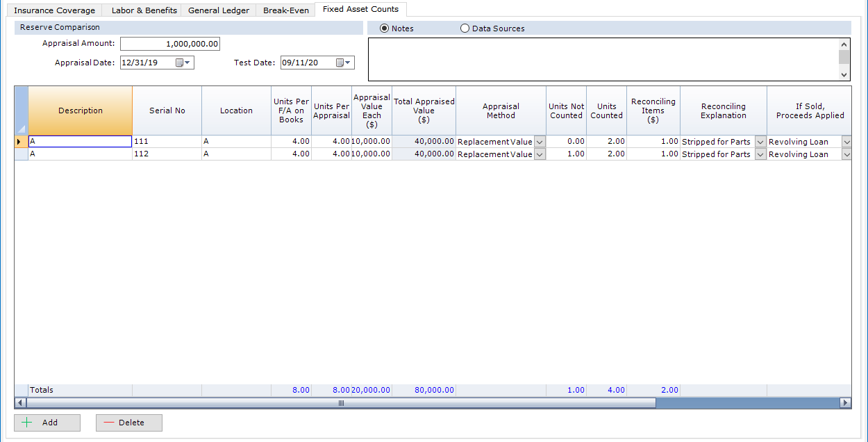This screenshot has width=868, height=442.
Task: Expand Proceeds Applied dropdown in first row
Action: point(846,142)
